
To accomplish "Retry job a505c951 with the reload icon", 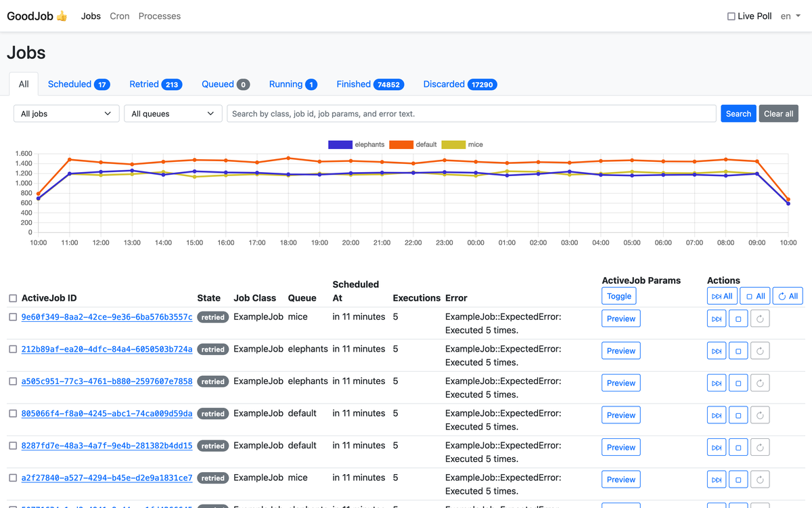I will (x=759, y=383).
